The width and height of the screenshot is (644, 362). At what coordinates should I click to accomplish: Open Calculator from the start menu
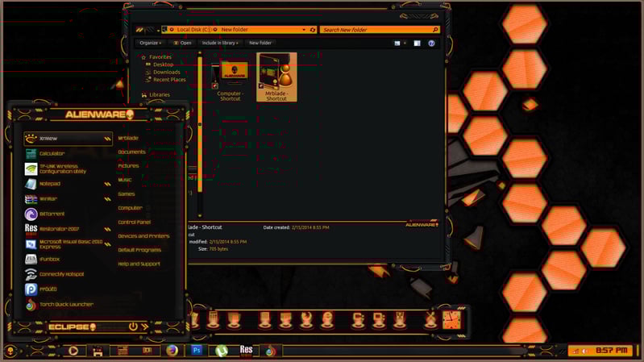click(x=52, y=154)
